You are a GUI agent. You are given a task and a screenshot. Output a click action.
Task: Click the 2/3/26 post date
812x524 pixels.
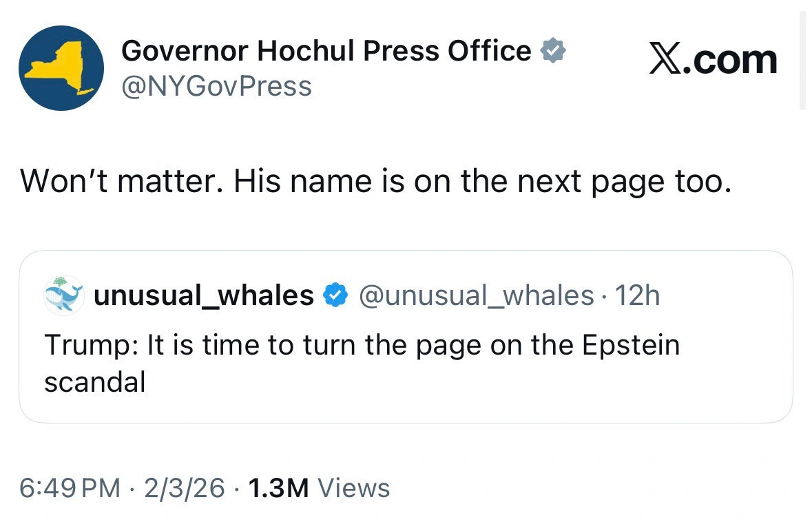click(x=185, y=488)
